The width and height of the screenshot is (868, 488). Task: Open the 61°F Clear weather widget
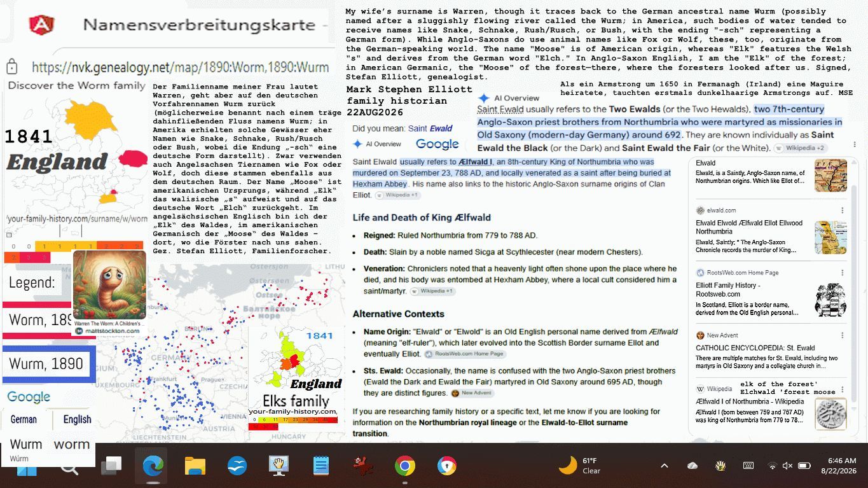click(579, 466)
